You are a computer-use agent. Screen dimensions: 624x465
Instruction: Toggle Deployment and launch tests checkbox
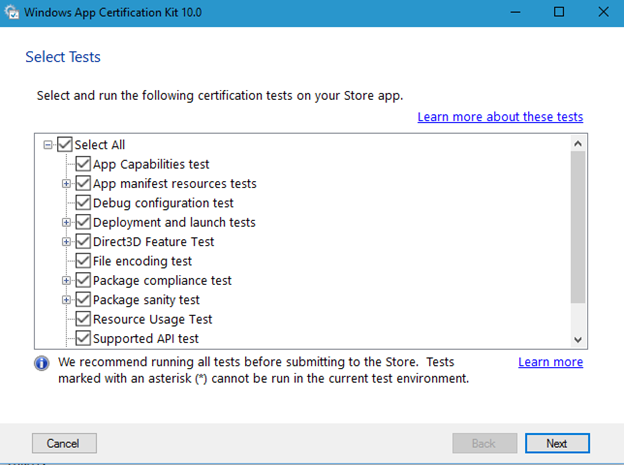pos(83,222)
